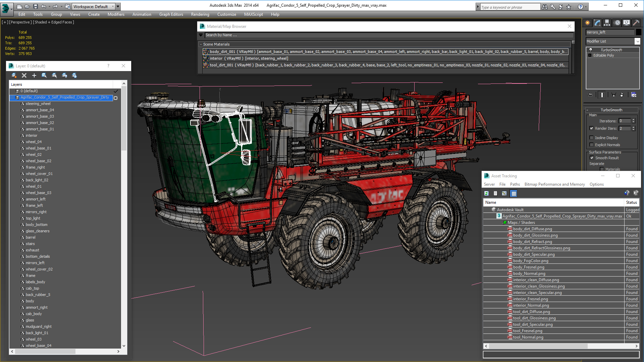The height and width of the screenshot is (362, 644).
Task: Open the Modifier List dropdown
Action: pos(637,41)
